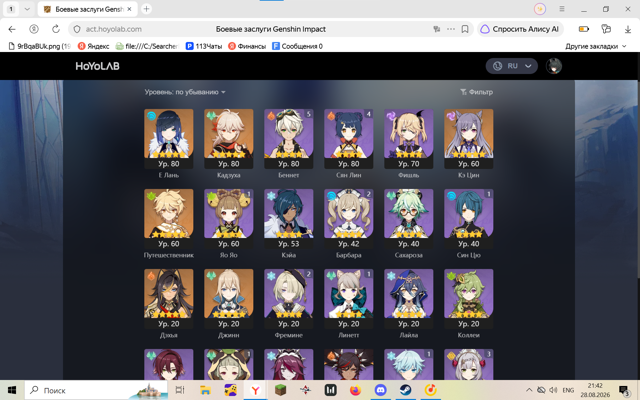Open the file:///C:/Searcher bookmark
The width and height of the screenshot is (640, 400).
coord(147,47)
